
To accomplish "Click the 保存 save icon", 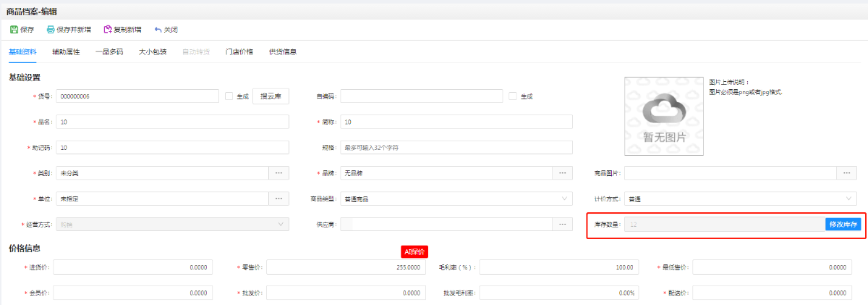I will tap(14, 30).
